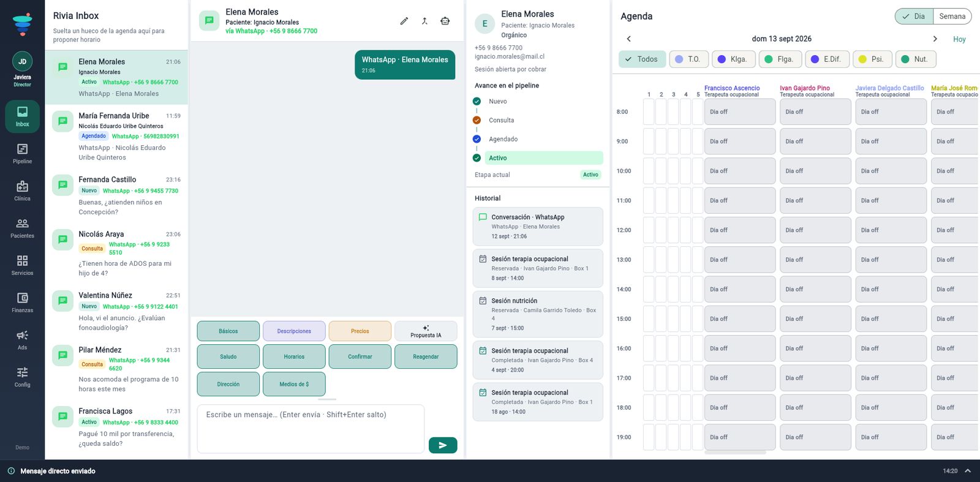980x482 pixels.
Task: Go to Clínica in the sidebar
Action: tap(22, 191)
